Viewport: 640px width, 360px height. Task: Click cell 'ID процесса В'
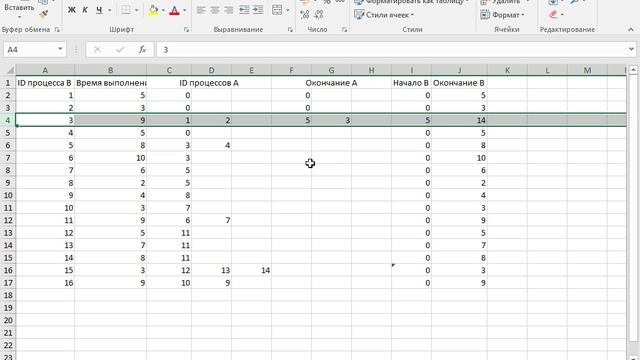(45, 83)
